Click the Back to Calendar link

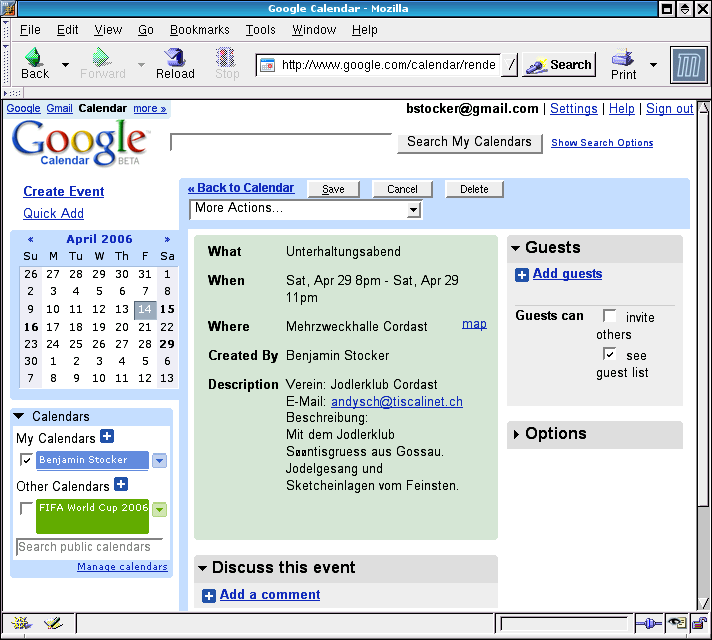[x=241, y=188]
